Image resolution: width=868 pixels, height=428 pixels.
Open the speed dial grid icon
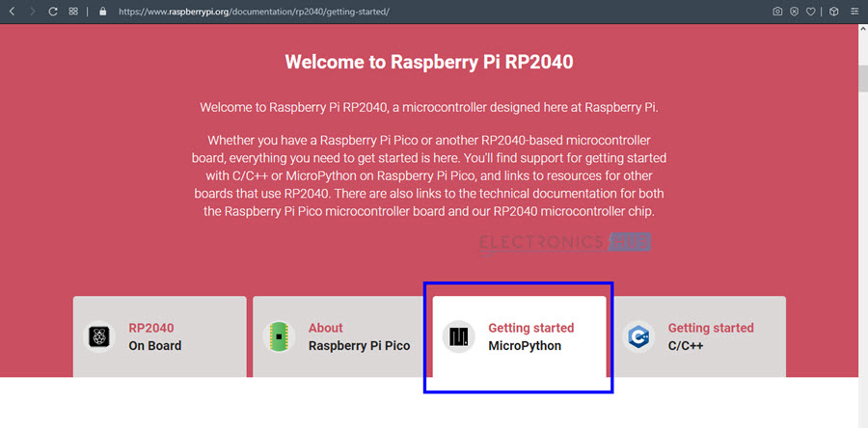(73, 12)
